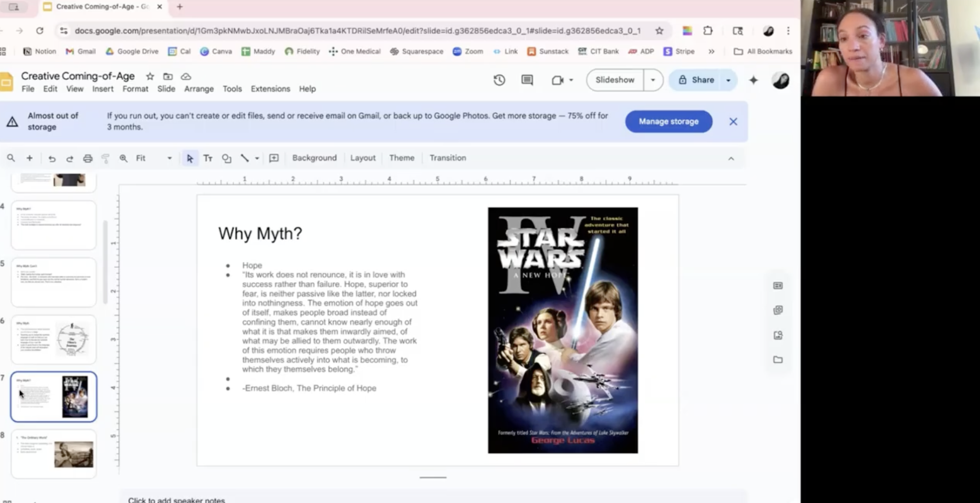Star the Creative Coming-of-Age document
The height and width of the screenshot is (503, 980).
tap(150, 76)
